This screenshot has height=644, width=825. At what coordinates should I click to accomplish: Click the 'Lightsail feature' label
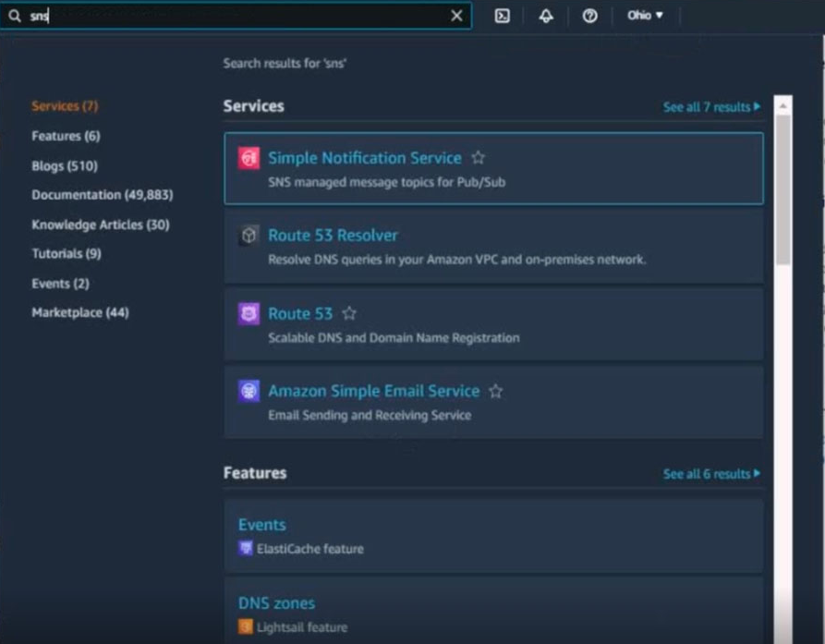point(302,627)
